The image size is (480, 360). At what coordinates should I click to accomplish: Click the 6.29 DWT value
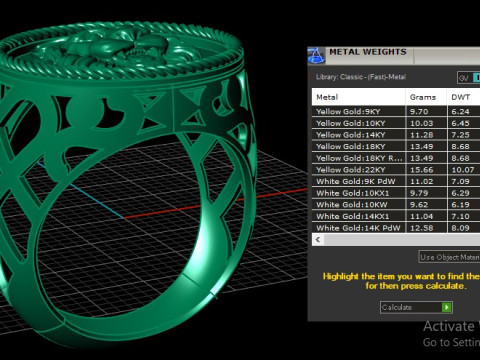point(460,193)
